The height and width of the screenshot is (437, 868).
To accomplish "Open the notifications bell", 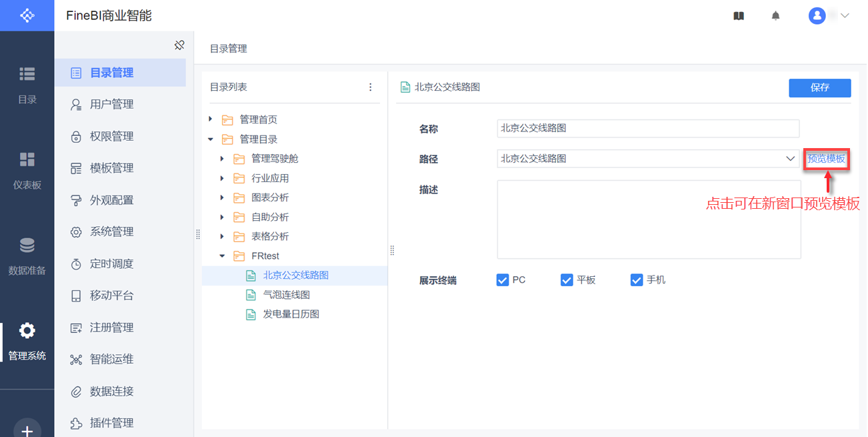I will [x=775, y=16].
